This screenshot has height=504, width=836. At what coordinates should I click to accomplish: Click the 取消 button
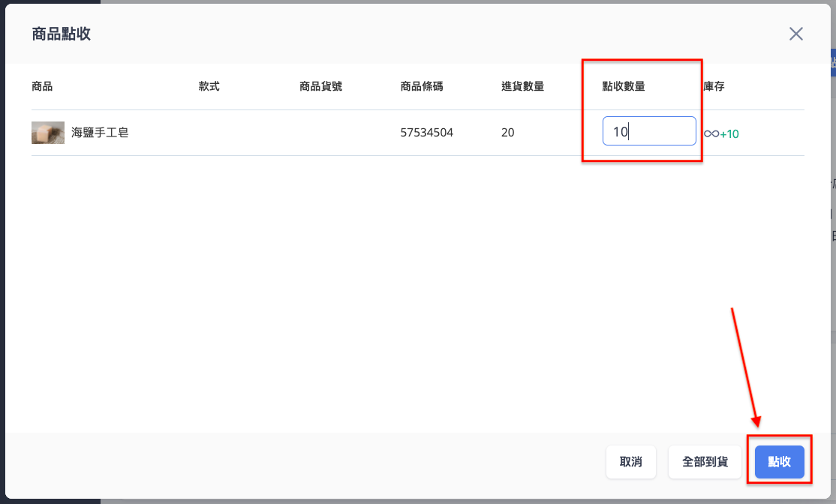[630, 462]
